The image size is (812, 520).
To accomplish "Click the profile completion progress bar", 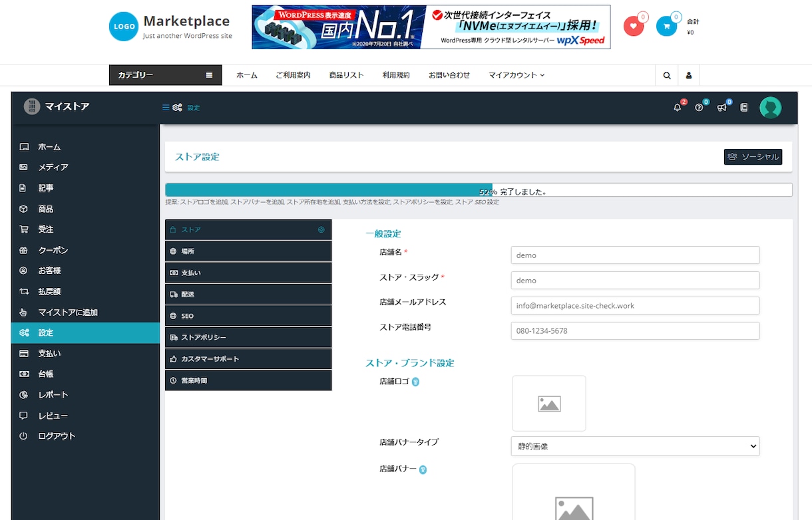I will pos(479,190).
